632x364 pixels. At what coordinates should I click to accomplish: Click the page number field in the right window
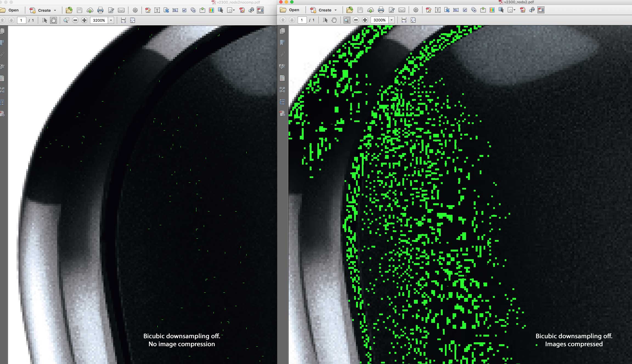[x=302, y=20]
